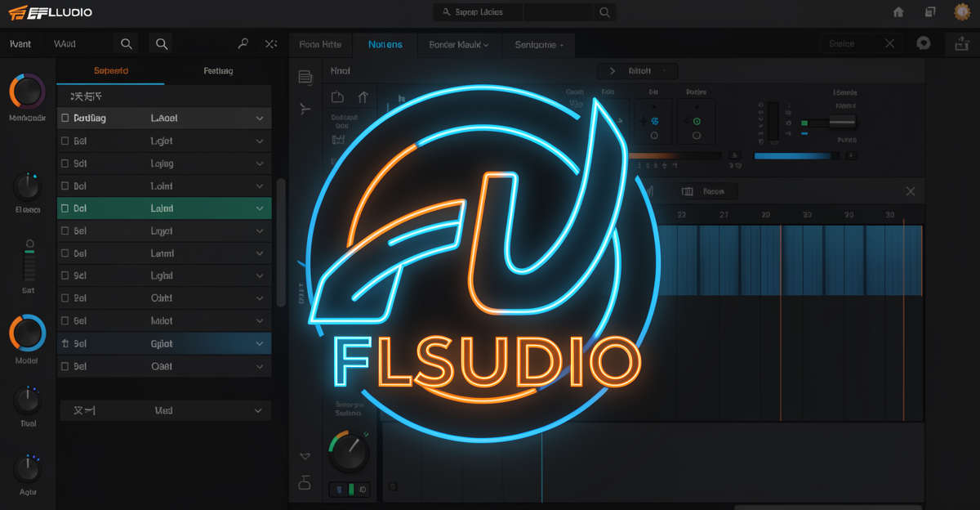Open the Senigome dropdown tab
This screenshot has height=510, width=980.
539,45
